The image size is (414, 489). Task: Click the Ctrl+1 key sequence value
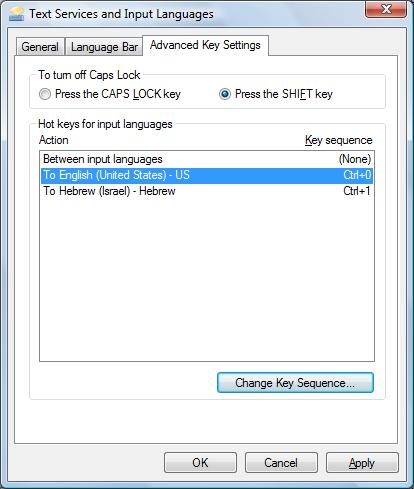tap(357, 191)
